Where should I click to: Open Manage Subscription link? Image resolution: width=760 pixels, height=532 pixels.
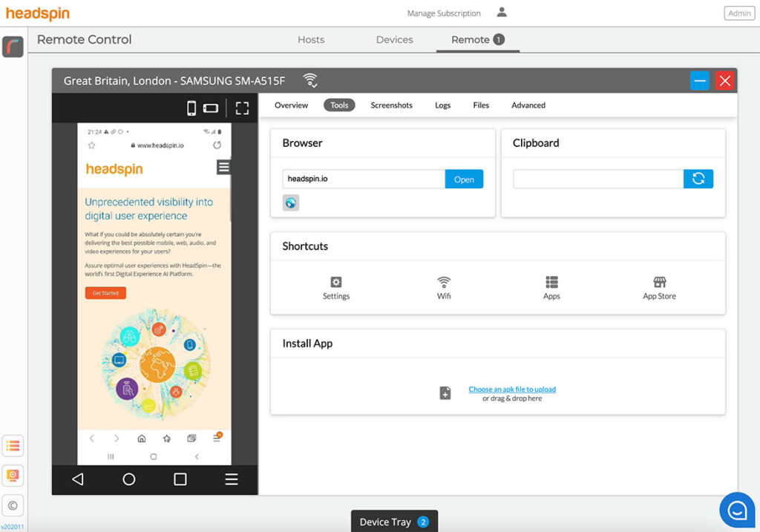tap(444, 13)
